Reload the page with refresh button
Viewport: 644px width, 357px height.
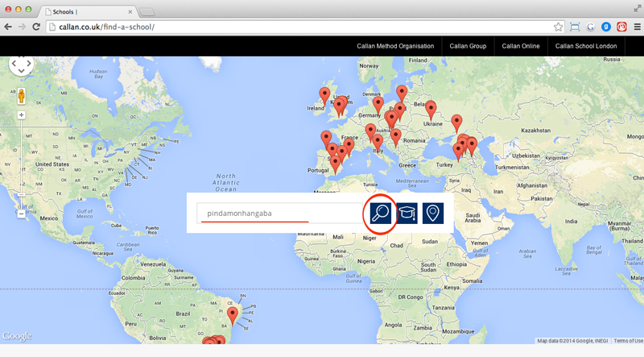[36, 27]
